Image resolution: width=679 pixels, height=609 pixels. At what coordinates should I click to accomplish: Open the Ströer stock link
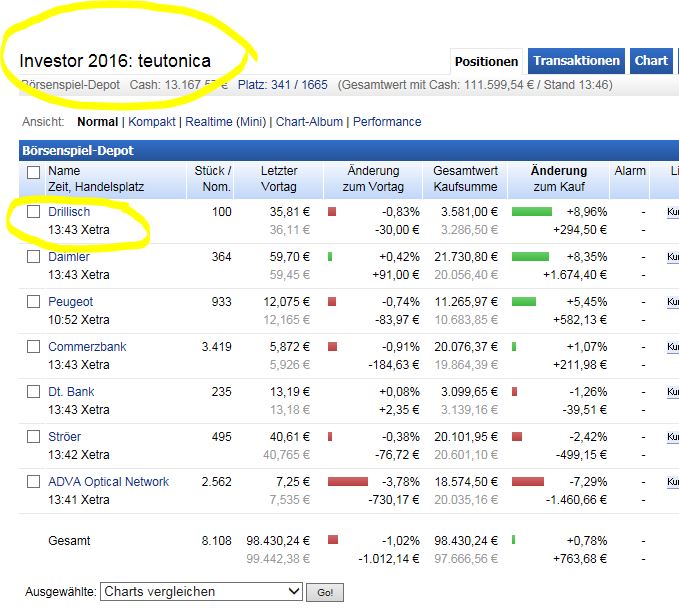click(65, 437)
